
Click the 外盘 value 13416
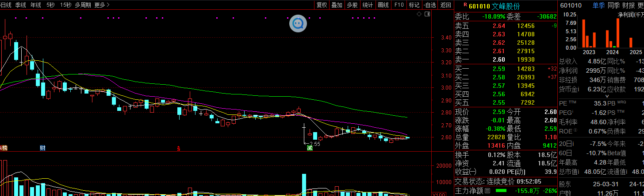(x=496, y=145)
